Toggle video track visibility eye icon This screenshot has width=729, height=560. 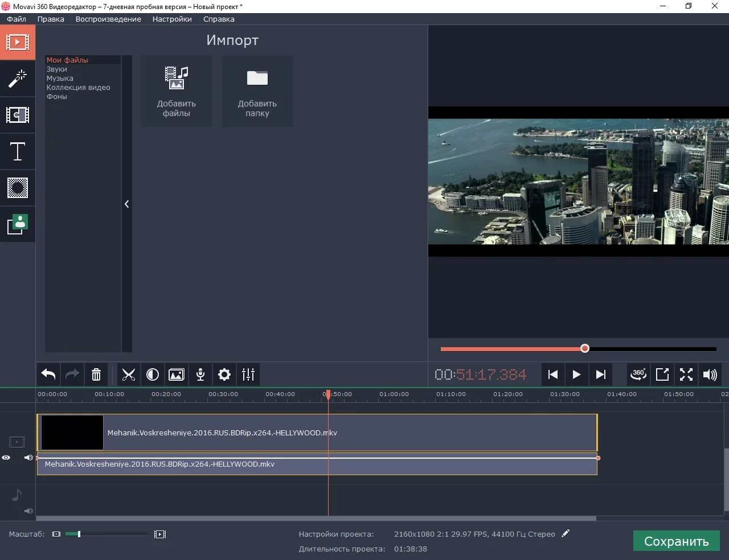[6, 458]
